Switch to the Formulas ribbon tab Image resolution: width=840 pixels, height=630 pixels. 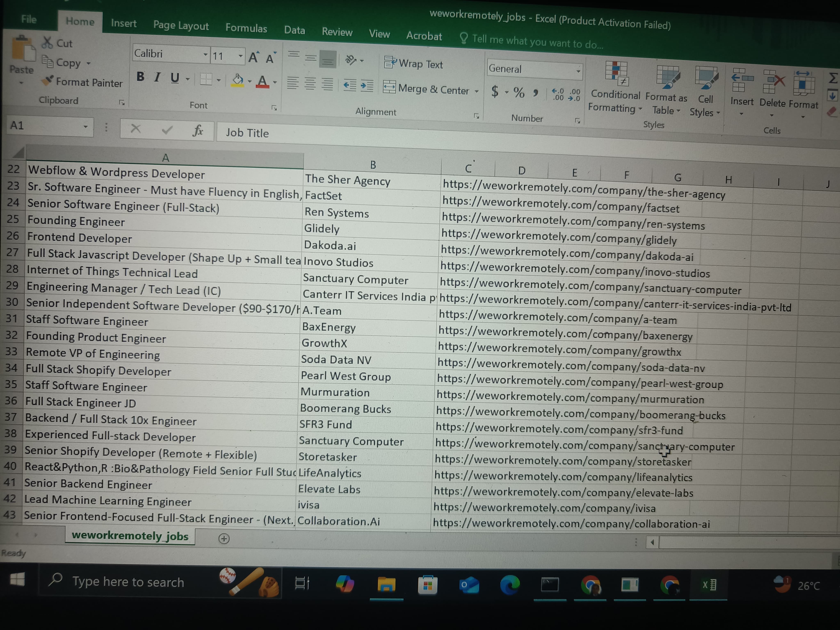(246, 28)
